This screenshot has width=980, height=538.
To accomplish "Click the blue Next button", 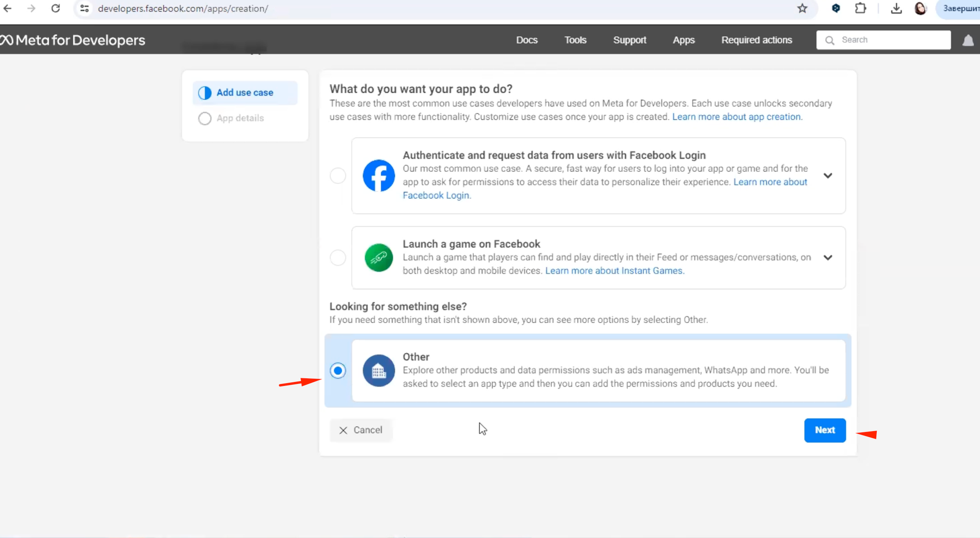I will [x=824, y=430].
